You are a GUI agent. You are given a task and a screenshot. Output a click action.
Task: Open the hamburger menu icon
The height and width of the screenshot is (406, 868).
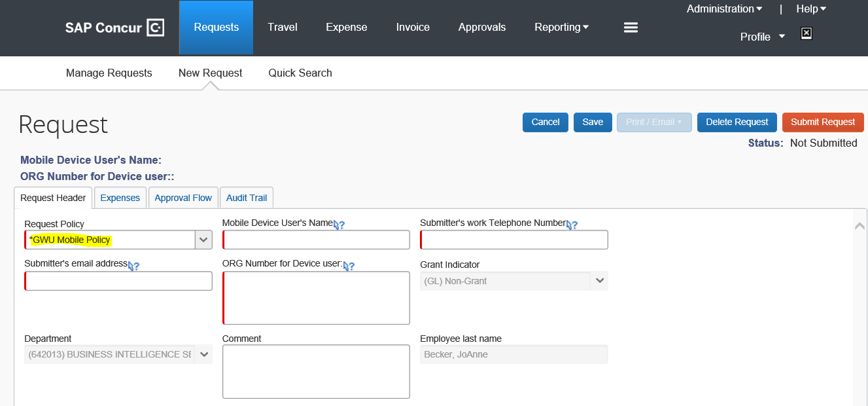pos(631,28)
